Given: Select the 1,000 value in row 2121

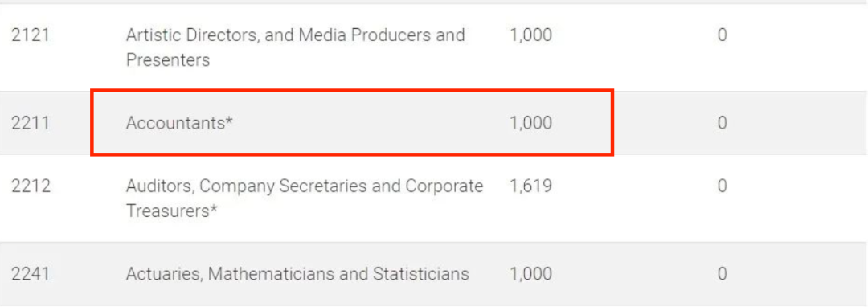Looking at the screenshot, I should coord(530,35).
